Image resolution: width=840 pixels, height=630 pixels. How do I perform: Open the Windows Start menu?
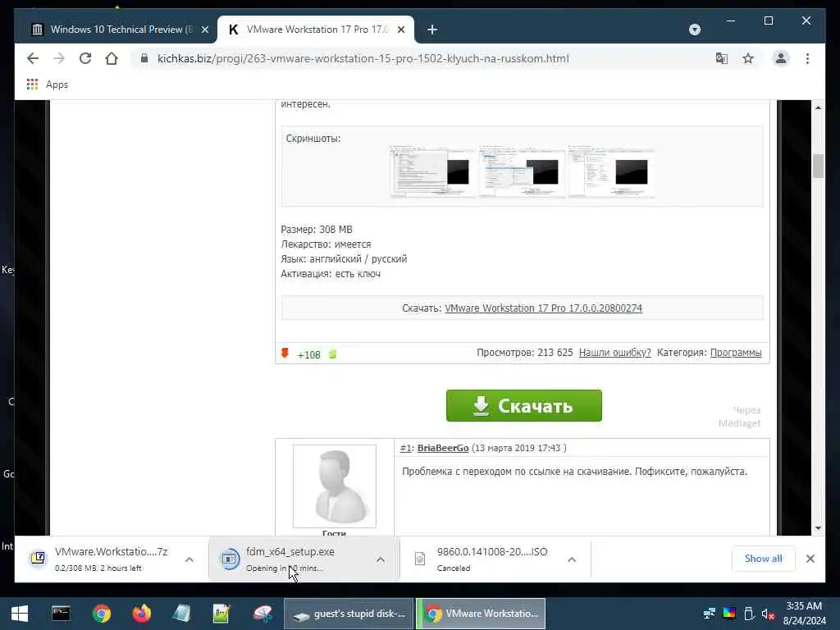[x=20, y=614]
